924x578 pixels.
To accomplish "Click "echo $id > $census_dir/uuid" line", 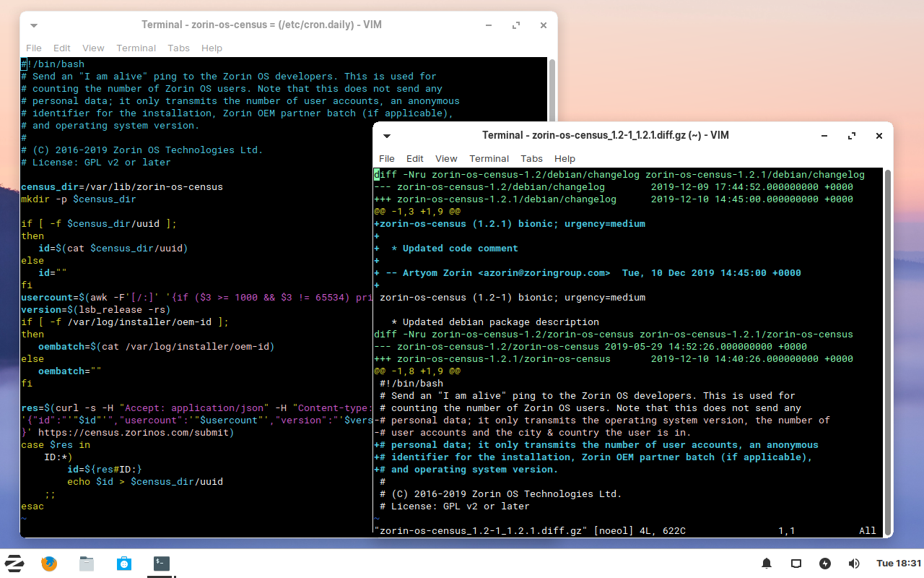I will point(145,482).
